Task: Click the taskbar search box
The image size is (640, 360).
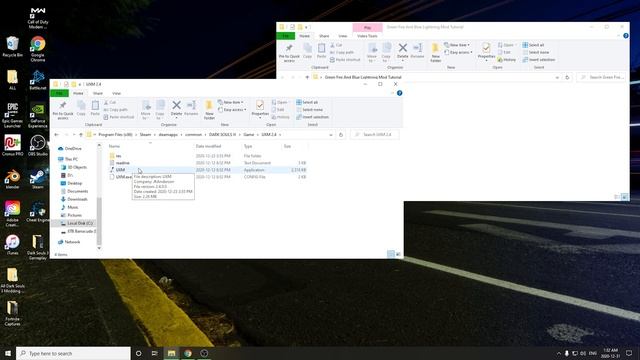Action: coord(73,353)
